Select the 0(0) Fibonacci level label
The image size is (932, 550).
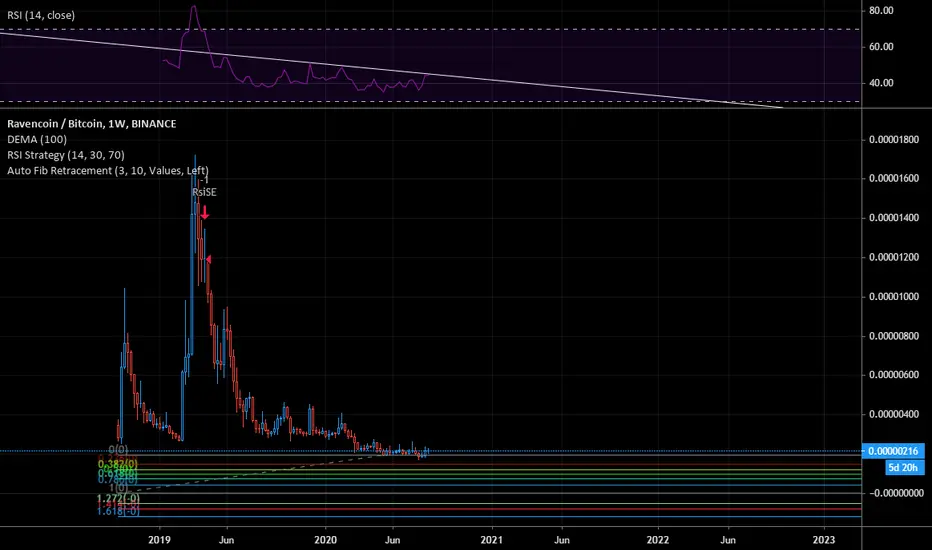118,450
